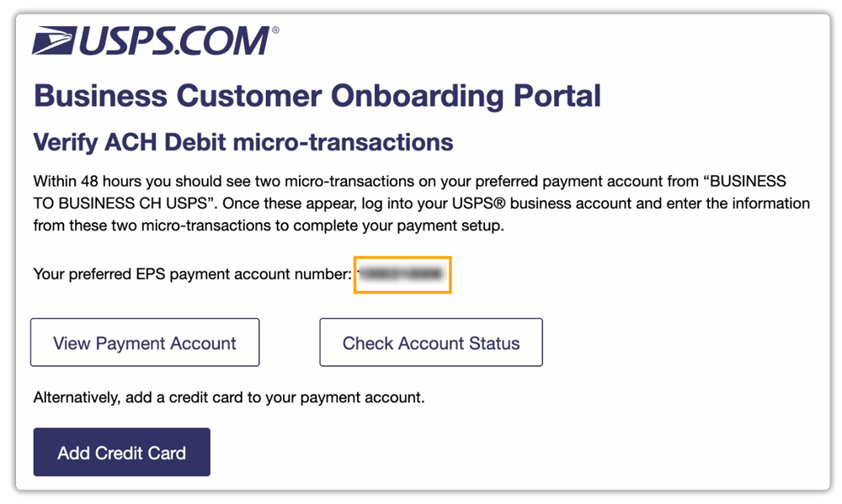
Task: Select the Business Customer Onboarding Portal heading
Action: tap(317, 96)
